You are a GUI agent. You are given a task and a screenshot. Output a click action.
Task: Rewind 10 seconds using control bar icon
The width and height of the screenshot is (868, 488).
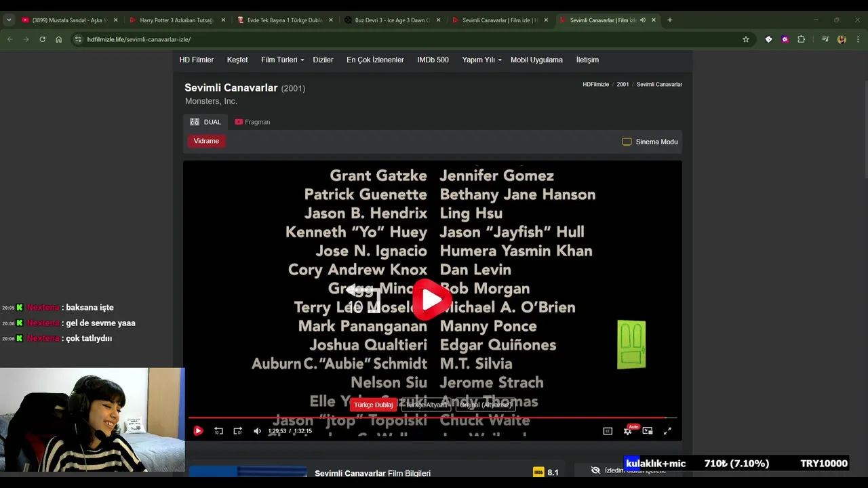coord(218,431)
